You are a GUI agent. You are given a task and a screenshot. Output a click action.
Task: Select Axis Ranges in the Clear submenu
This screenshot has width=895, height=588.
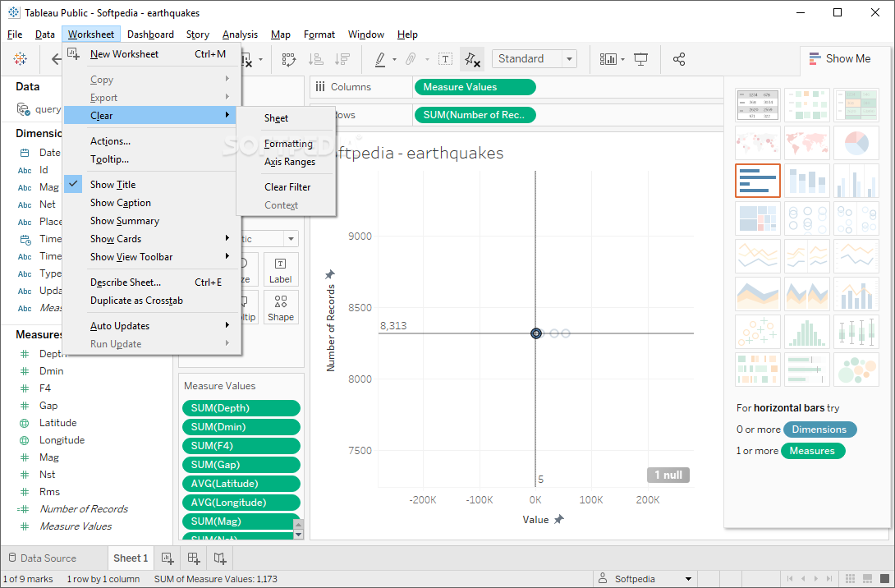pyautogui.click(x=286, y=162)
